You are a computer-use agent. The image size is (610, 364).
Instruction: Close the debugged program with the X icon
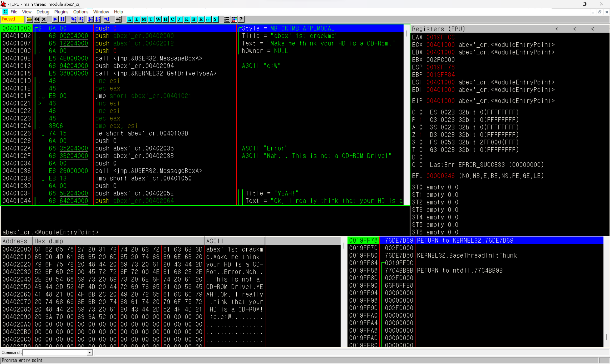click(x=44, y=19)
